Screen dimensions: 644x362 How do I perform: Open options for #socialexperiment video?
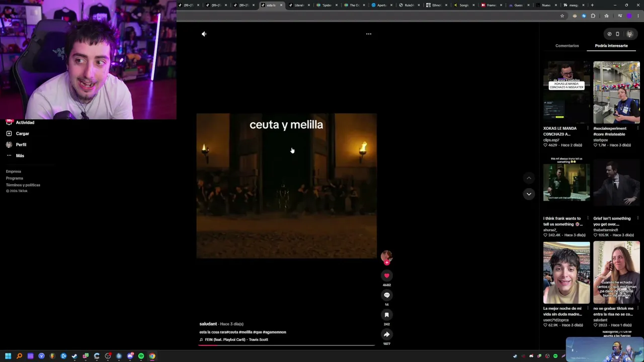(637, 129)
